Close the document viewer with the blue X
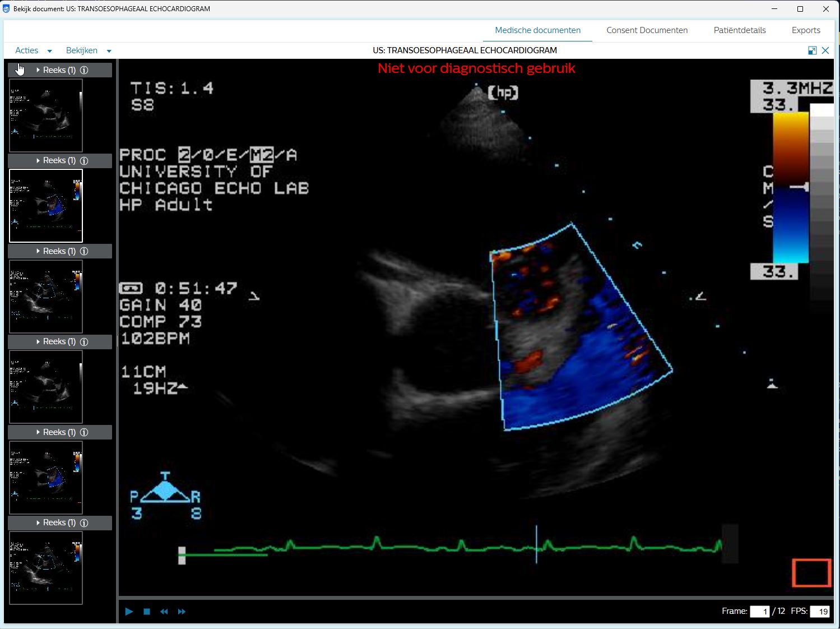 click(x=825, y=50)
